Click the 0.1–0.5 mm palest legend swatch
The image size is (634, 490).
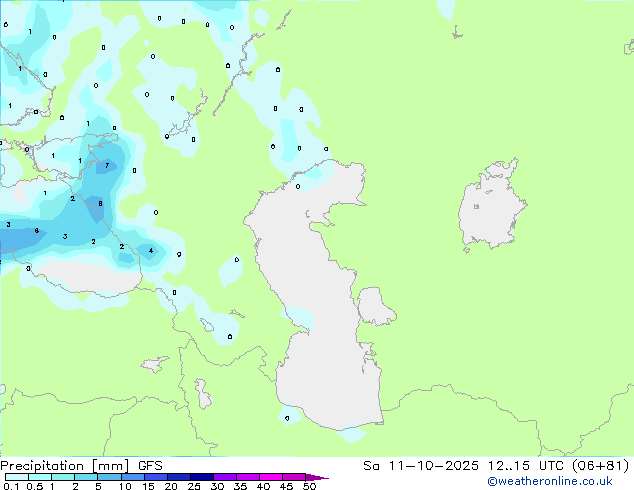pos(17,477)
